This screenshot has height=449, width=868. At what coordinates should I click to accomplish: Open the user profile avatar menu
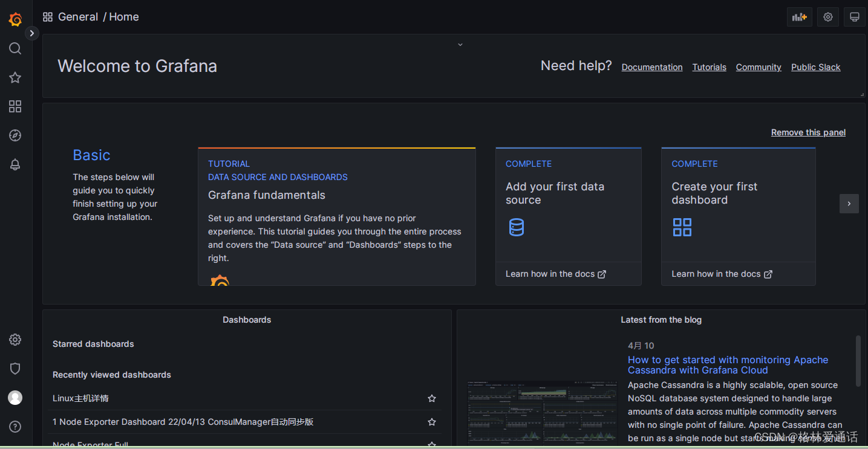[15, 398]
